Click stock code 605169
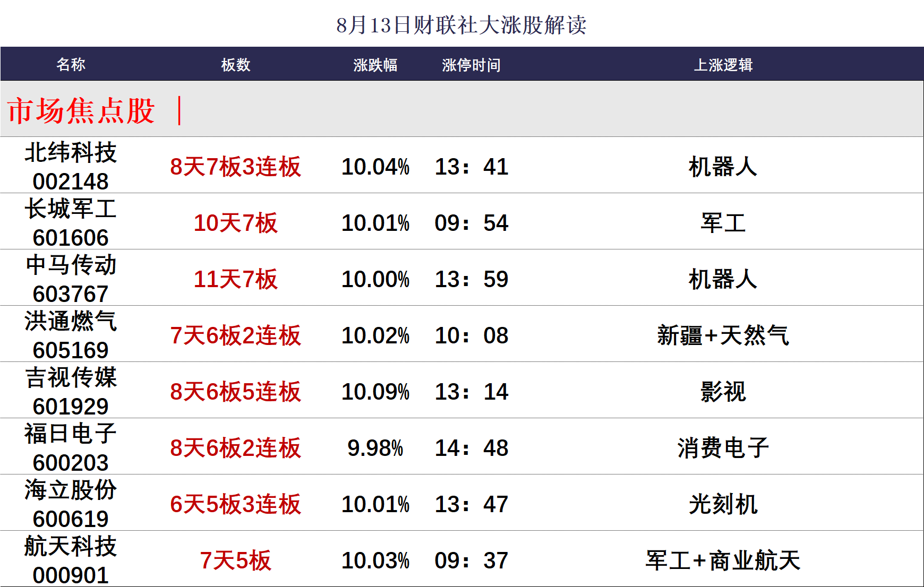Viewport: 924px width, 587px height. (x=71, y=350)
